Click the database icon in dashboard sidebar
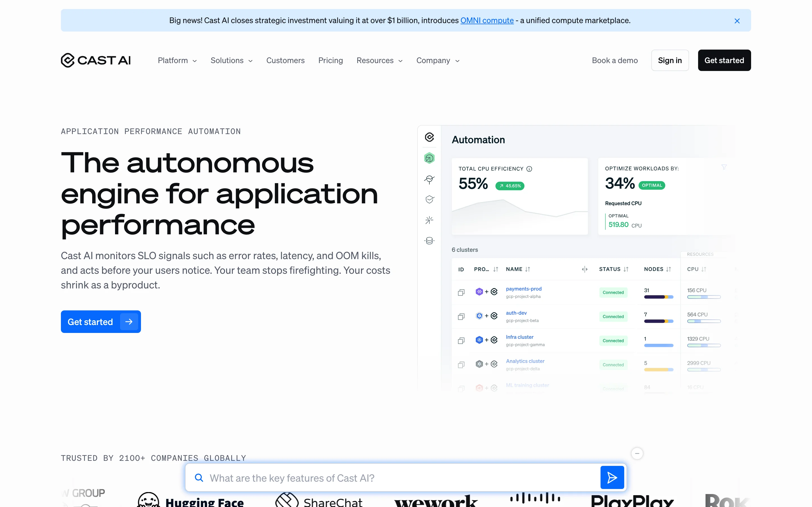812x507 pixels. pyautogui.click(x=429, y=241)
